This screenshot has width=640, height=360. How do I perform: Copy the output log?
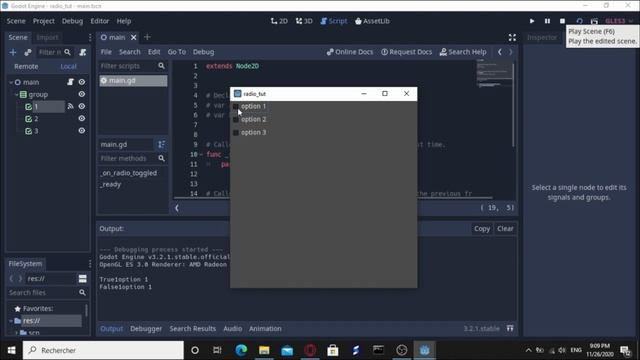482,229
